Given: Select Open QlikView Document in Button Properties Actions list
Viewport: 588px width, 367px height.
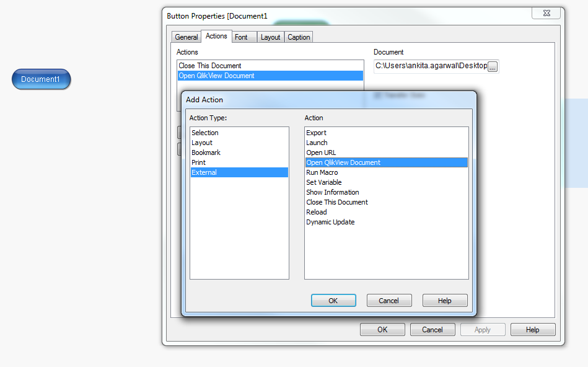Looking at the screenshot, I should [x=270, y=76].
